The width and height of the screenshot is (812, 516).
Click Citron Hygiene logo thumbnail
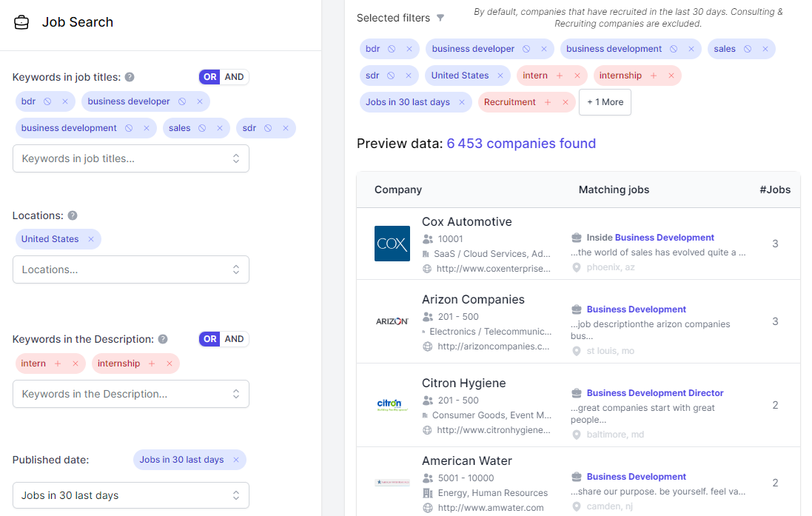click(392, 405)
